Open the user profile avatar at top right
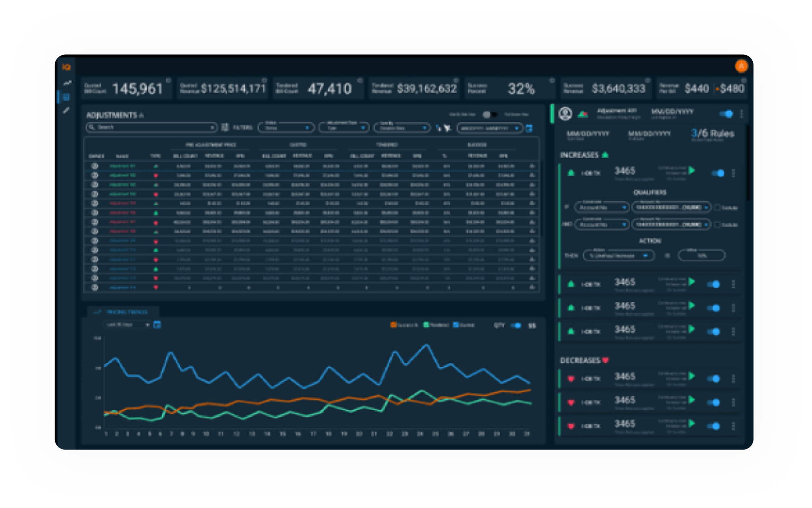 pyautogui.click(x=741, y=66)
